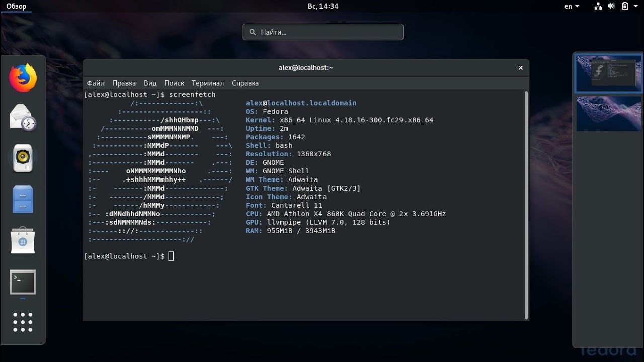Screen dimensions: 644x362
Task: Click the Uptime: 2m line
Action: [x=267, y=129]
